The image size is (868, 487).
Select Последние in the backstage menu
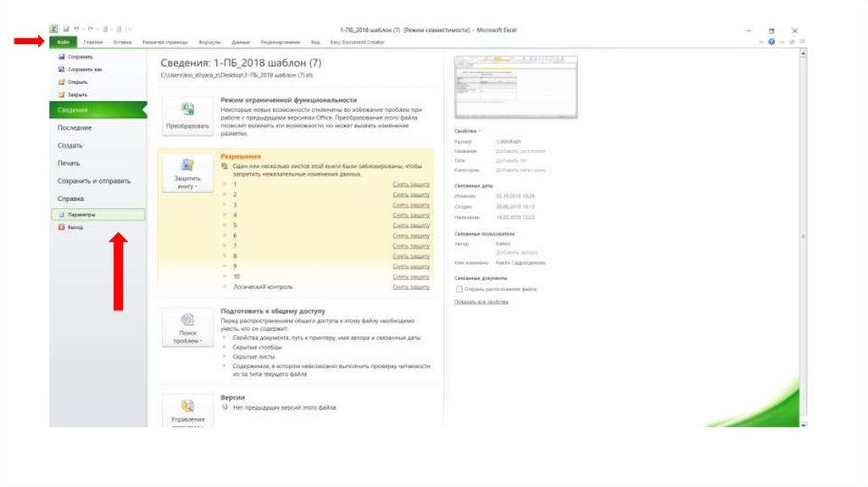coord(75,128)
